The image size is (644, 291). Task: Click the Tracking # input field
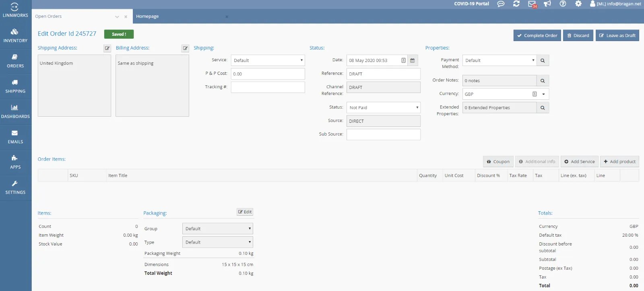[268, 87]
